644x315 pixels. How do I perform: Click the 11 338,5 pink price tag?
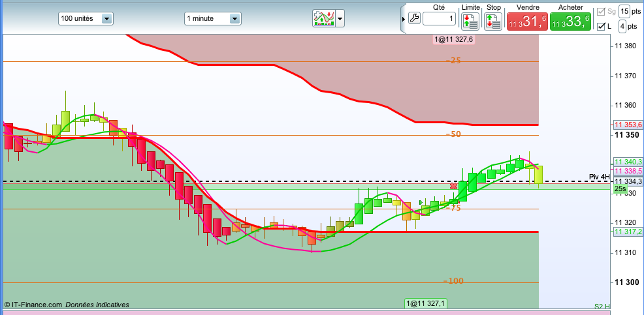pos(628,171)
